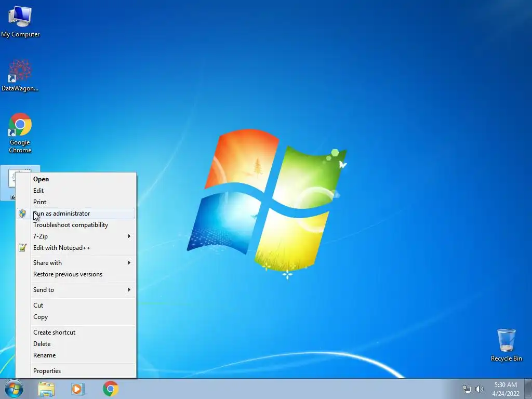Select Rename in the context menu
The height and width of the screenshot is (399, 532).
[76, 355]
